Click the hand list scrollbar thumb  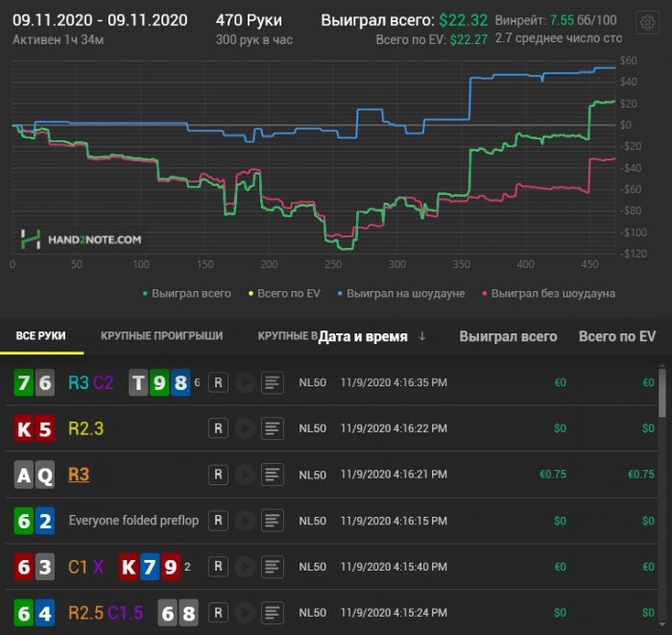coord(662,392)
